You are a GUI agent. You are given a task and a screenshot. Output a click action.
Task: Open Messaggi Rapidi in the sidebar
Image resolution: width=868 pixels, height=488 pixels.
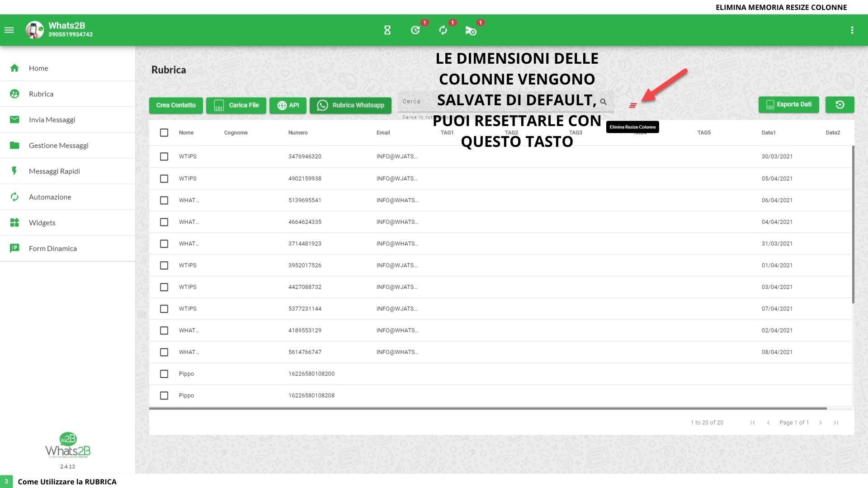coord(68,171)
